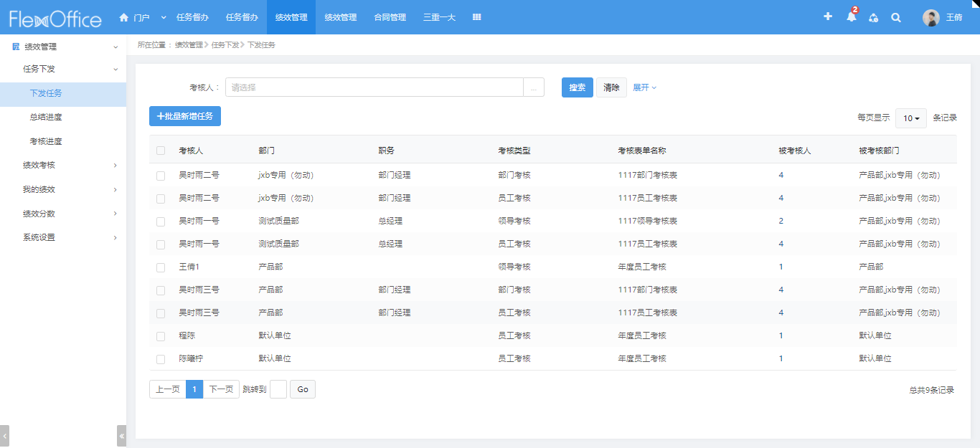Click the 考核人 selection input field
Viewport: 980px width, 448px height.
[x=374, y=87]
